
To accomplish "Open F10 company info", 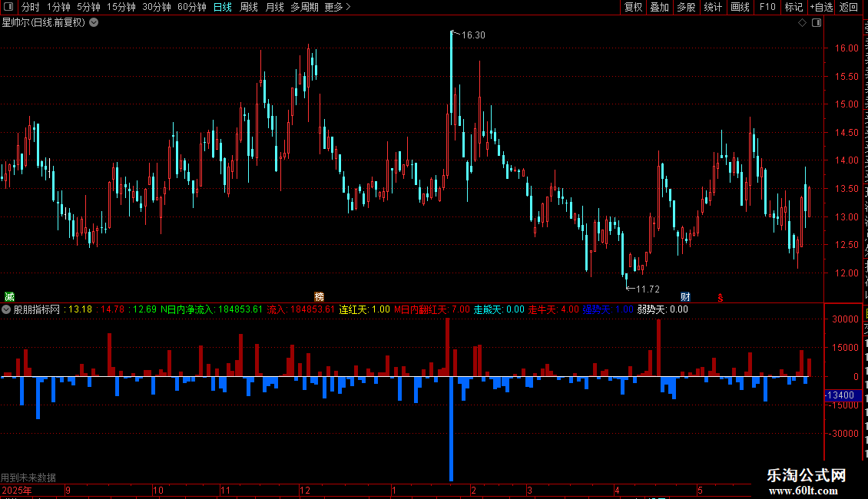I will (767, 7).
